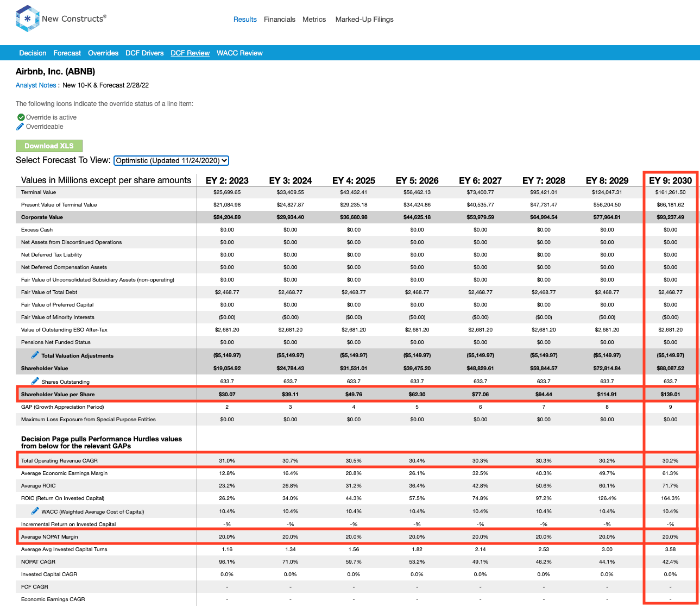Click the FCF CAGR row label
700x606 pixels.
click(x=35, y=587)
